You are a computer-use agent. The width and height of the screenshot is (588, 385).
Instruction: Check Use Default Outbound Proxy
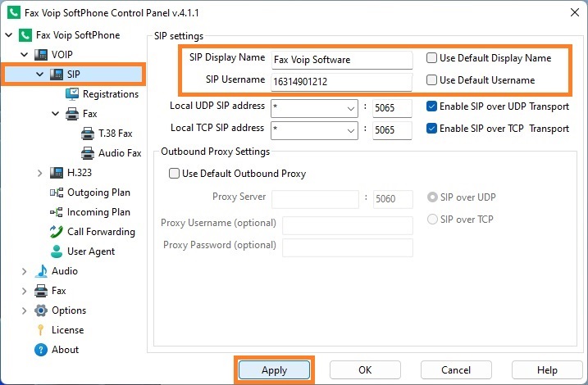[174, 174]
